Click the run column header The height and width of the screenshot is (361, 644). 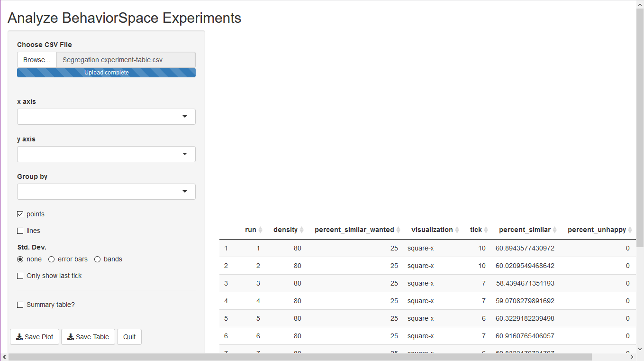(251, 230)
